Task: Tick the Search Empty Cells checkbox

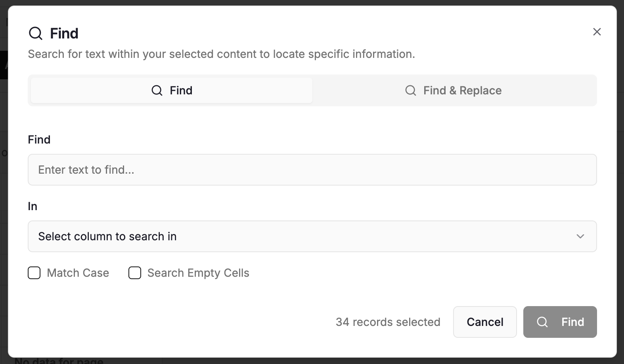Action: pos(135,273)
